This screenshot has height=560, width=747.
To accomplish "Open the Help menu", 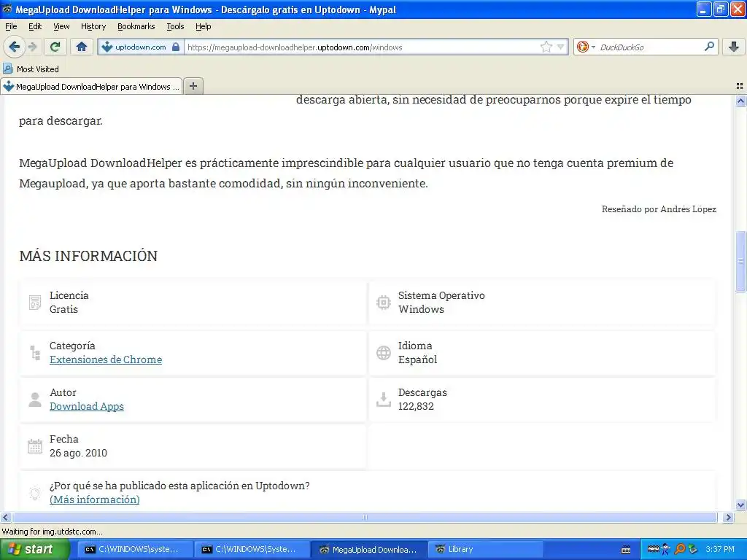I will pos(204,26).
